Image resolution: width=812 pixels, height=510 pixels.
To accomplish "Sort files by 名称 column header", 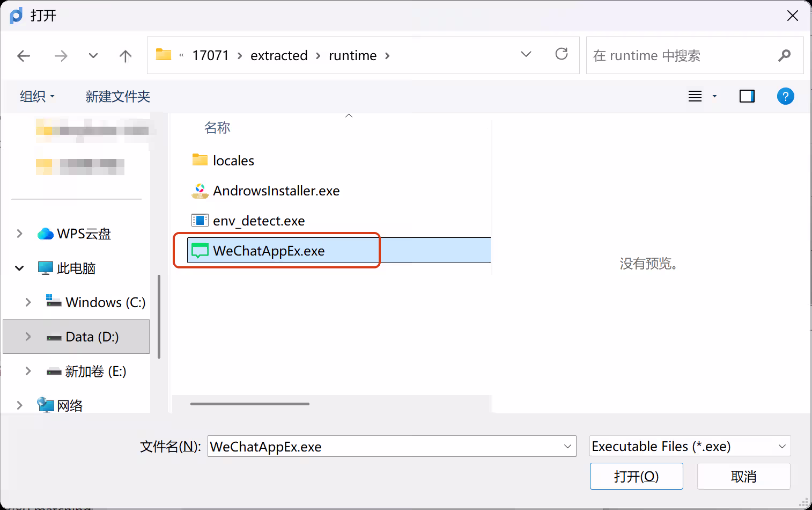I will pos(217,128).
